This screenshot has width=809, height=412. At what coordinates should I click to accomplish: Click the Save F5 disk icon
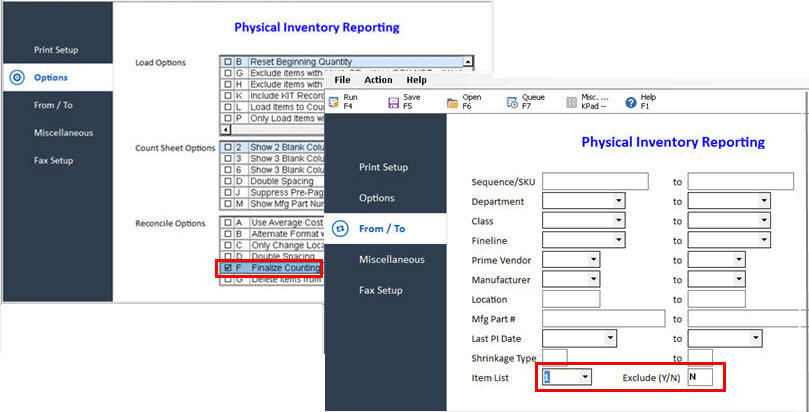[x=394, y=102]
